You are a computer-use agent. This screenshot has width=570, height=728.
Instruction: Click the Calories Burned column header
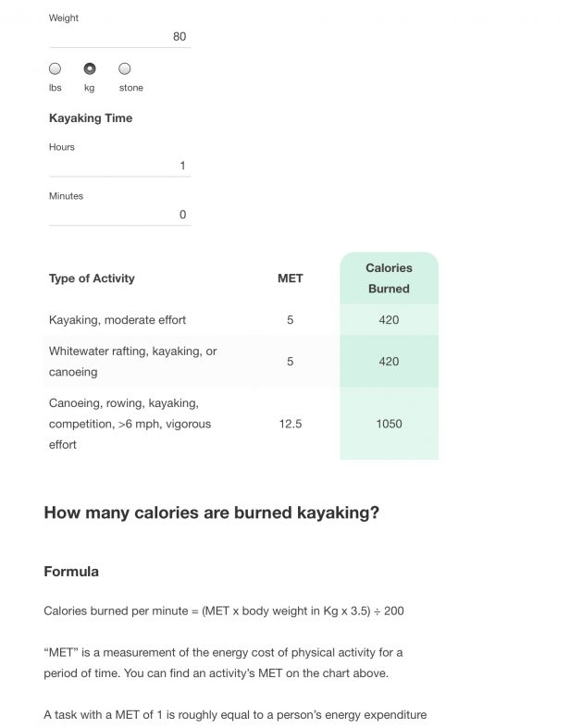389,278
